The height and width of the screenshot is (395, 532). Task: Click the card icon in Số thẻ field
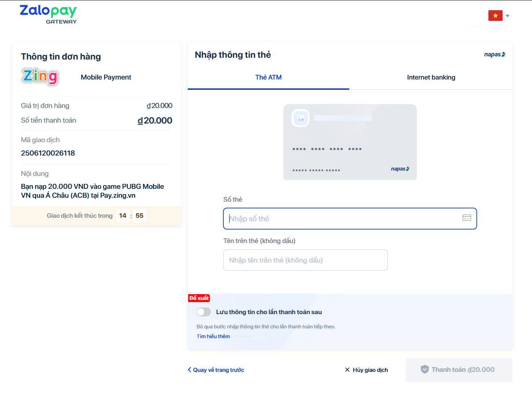coord(467,218)
